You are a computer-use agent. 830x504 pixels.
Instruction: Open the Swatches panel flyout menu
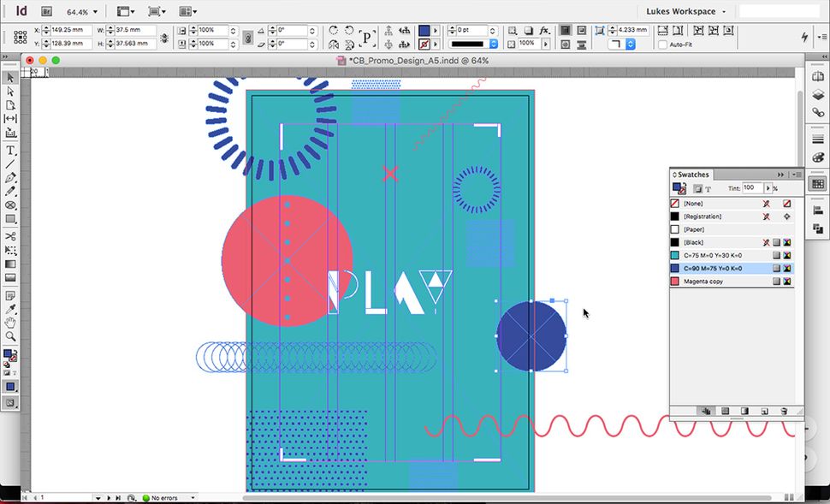(794, 175)
